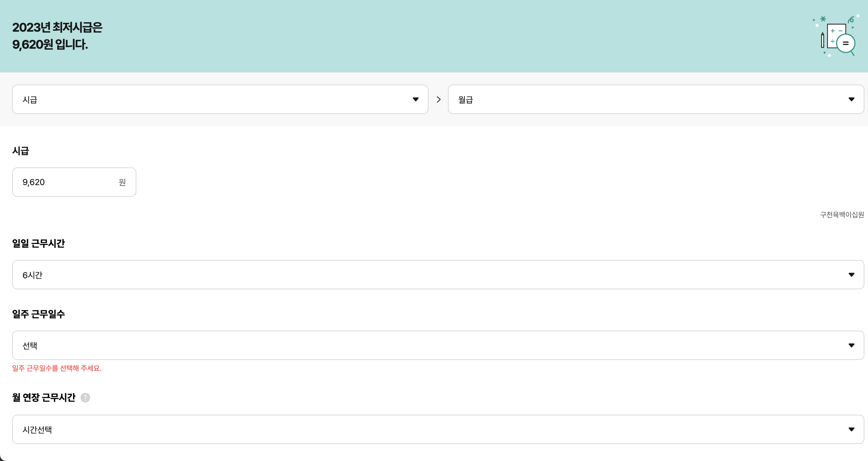Click the help question mark beside 월 연장 근무시간
The width and height of the screenshot is (868, 461).
[85, 398]
